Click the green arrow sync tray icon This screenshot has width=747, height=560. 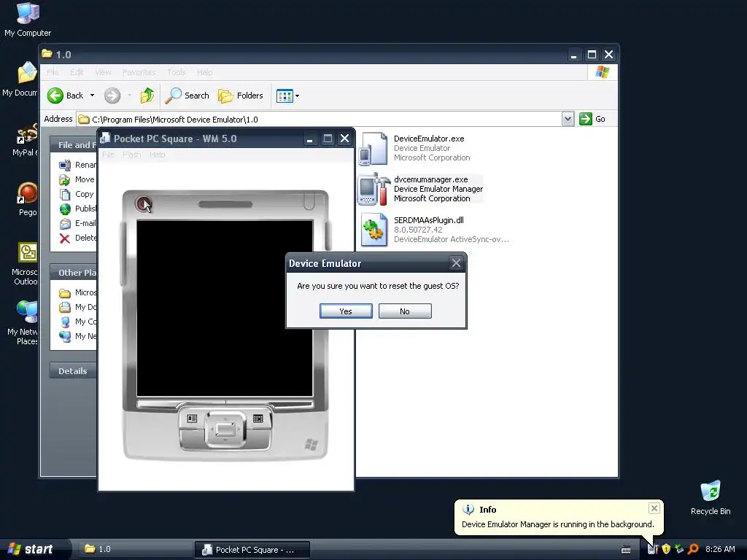[x=679, y=549]
